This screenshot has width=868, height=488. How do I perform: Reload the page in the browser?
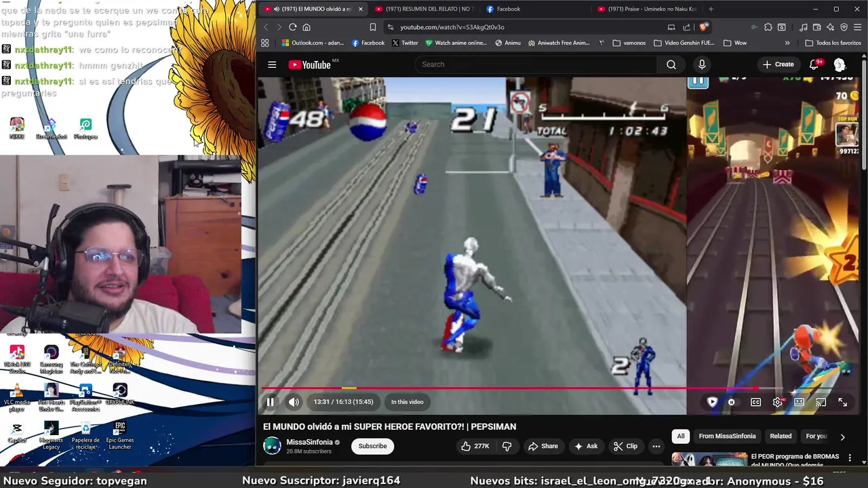(x=292, y=27)
